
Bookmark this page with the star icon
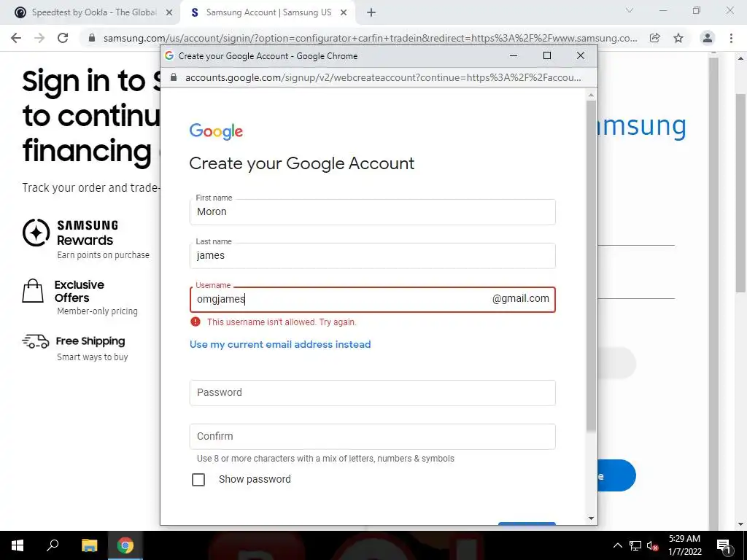(x=678, y=38)
